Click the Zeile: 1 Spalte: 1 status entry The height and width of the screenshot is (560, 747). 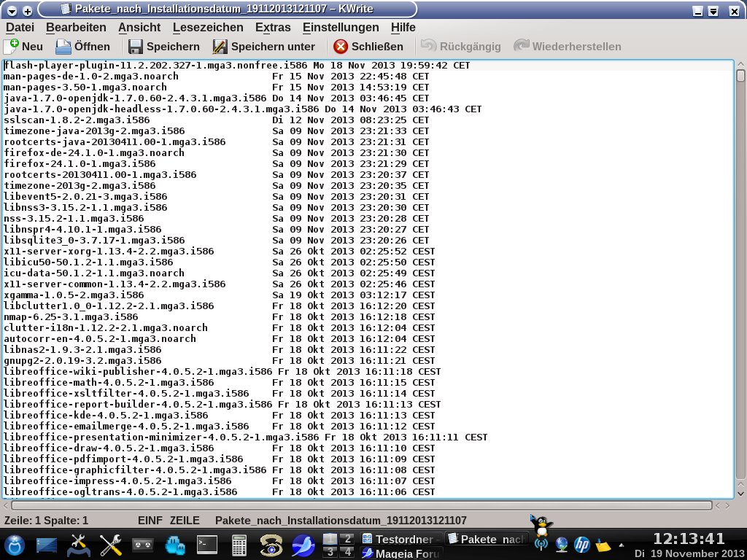coord(46,521)
